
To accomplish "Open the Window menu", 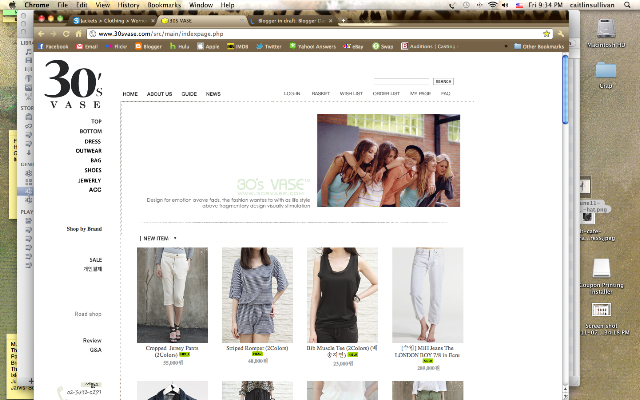I will coord(201,5).
